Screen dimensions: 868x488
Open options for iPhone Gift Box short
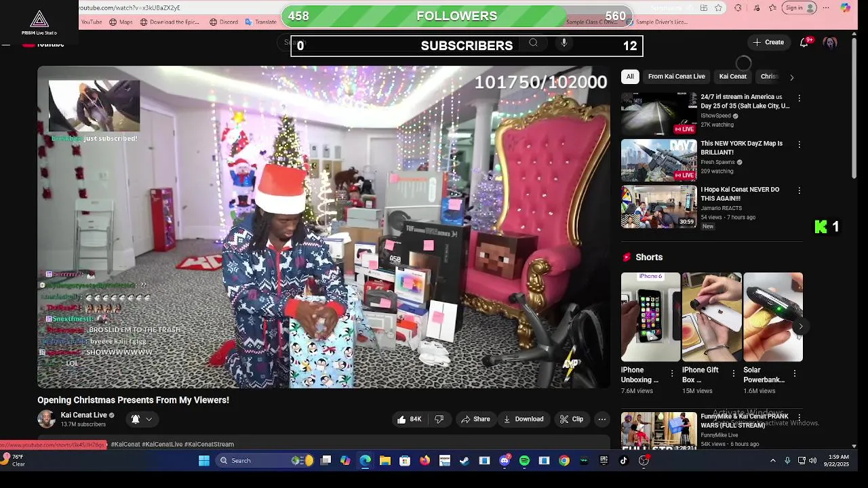[733, 373]
